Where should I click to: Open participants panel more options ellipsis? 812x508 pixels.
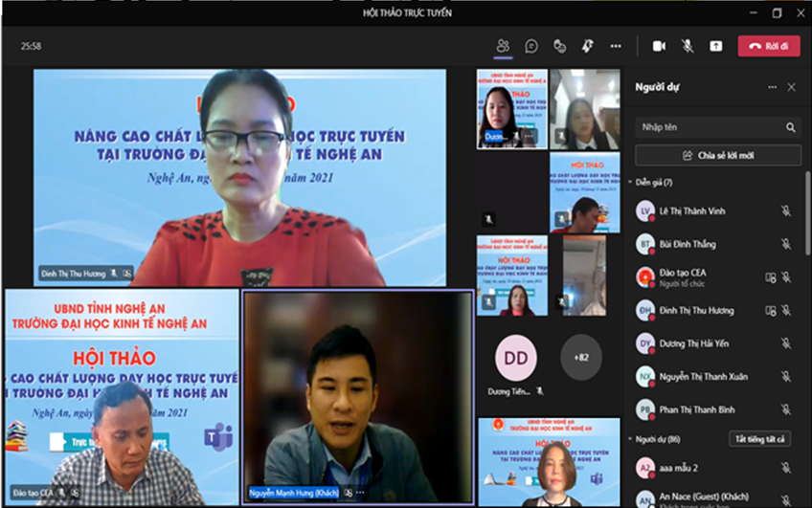tap(772, 87)
